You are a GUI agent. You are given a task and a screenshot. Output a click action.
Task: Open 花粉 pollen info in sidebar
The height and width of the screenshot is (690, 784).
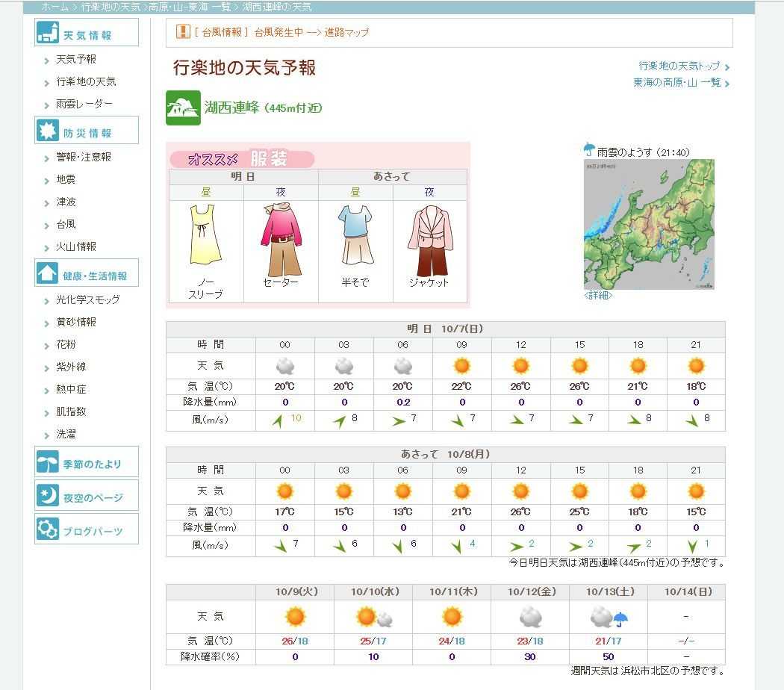[x=66, y=344]
